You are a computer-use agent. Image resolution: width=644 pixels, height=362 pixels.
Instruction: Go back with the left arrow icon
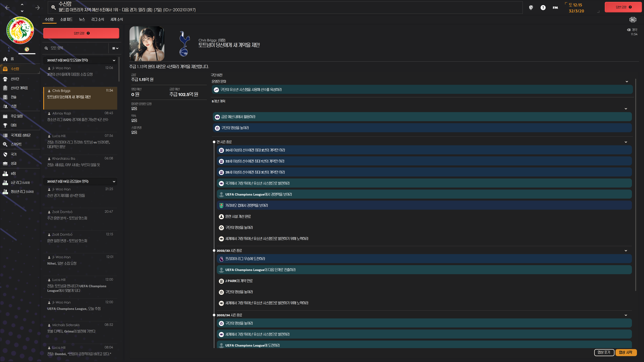pyautogui.click(x=7, y=8)
